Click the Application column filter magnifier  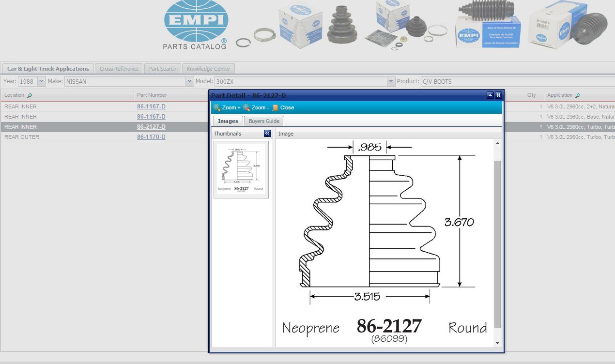[x=578, y=95]
